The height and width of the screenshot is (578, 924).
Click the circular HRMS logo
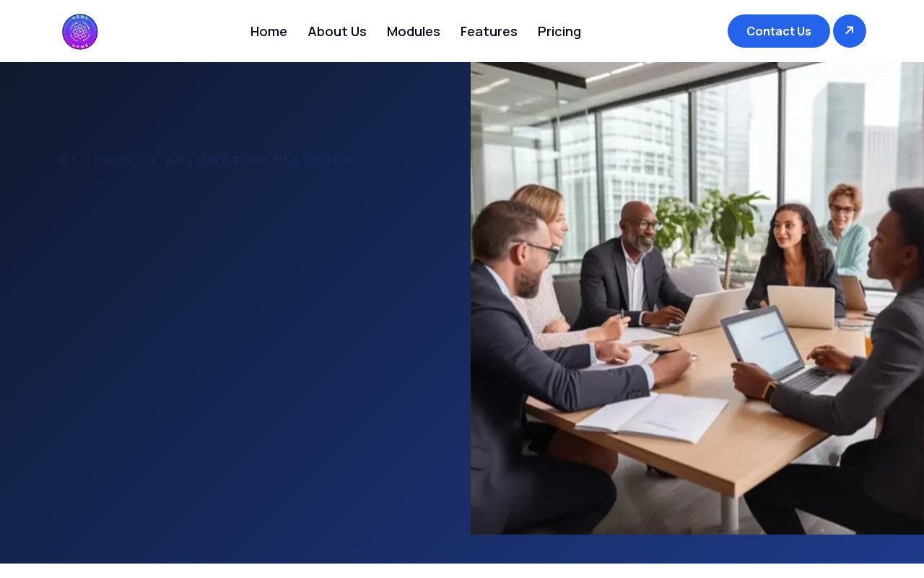80,32
